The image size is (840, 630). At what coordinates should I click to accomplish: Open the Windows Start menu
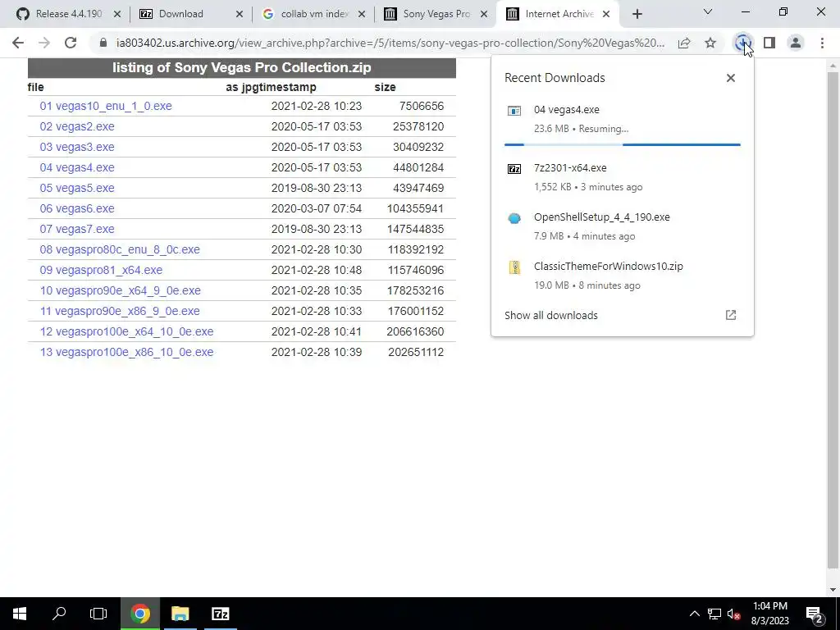[x=20, y=614]
